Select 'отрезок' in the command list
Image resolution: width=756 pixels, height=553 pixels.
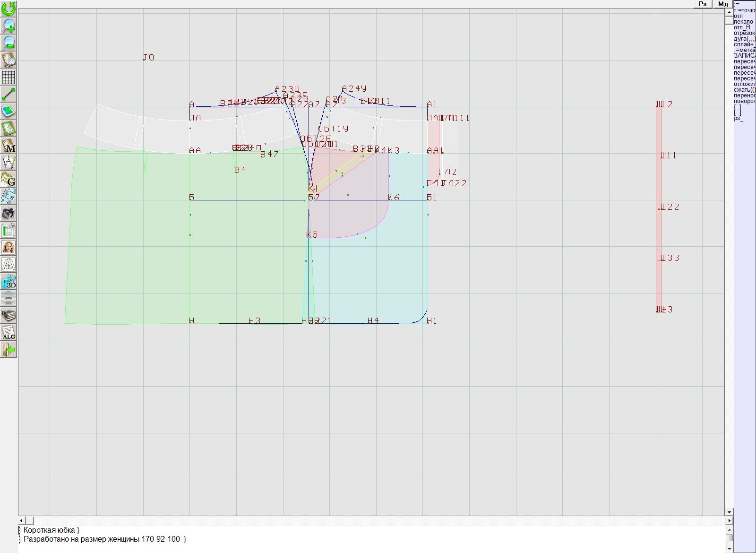(x=744, y=33)
